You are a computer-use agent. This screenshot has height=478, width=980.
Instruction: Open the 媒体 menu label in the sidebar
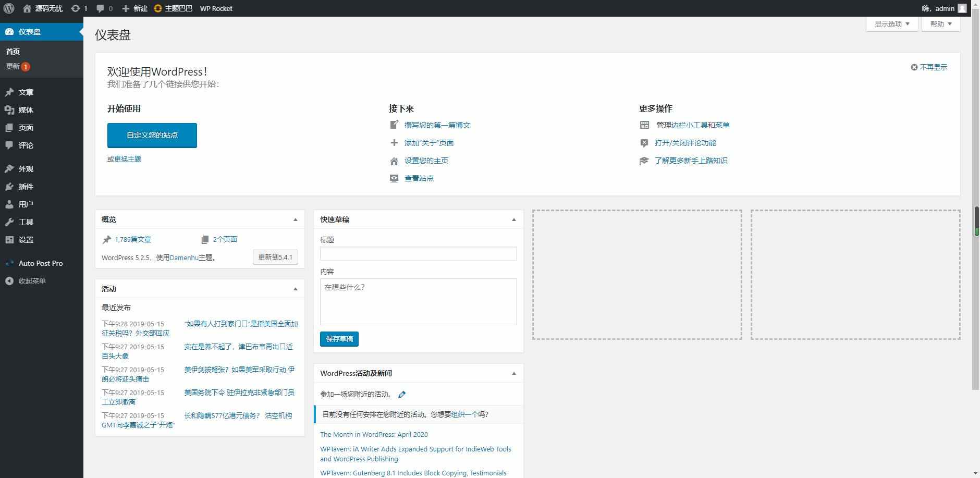26,110
